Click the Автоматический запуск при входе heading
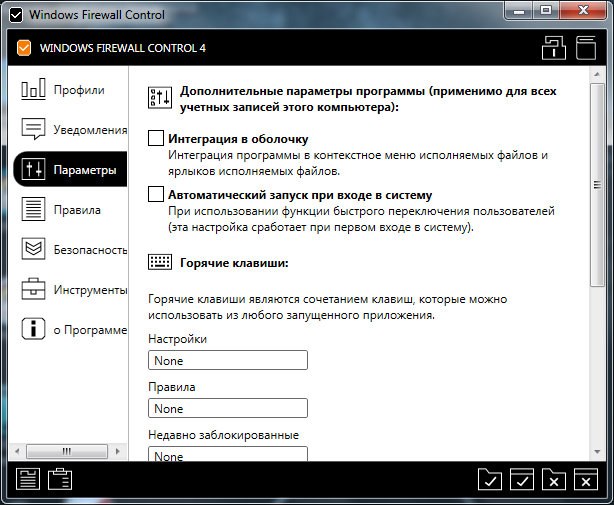Screen dimensions: 614x505 pos(300,195)
